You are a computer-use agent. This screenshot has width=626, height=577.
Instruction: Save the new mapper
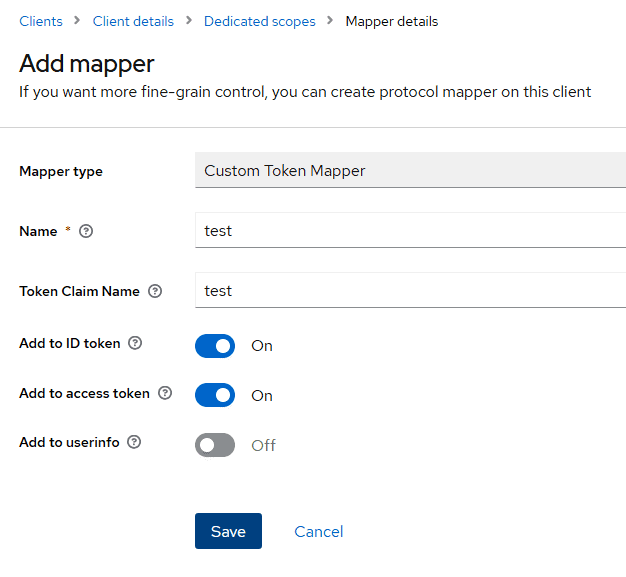click(228, 531)
